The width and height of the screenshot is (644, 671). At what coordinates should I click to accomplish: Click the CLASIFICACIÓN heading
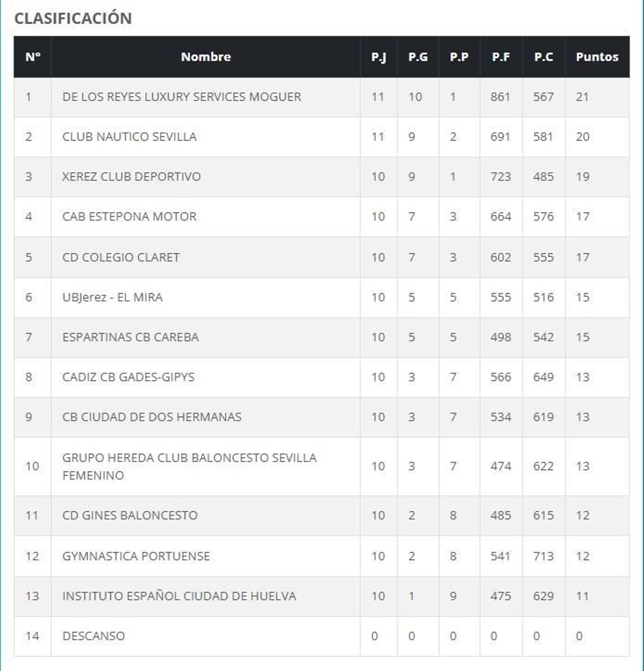pos(73,19)
